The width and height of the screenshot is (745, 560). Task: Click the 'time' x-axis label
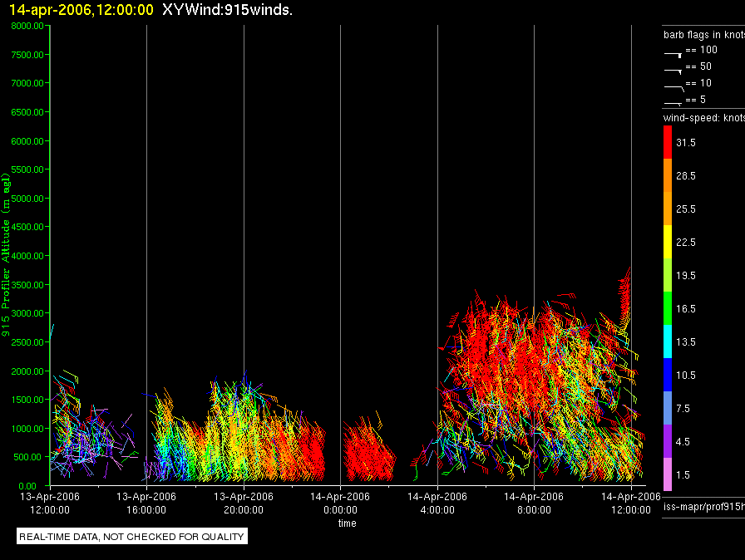348,523
